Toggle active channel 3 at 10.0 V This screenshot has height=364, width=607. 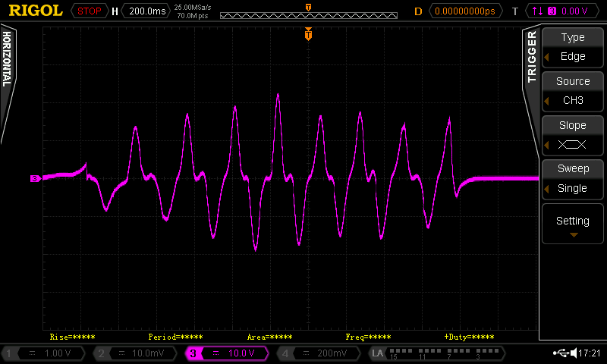pyautogui.click(x=227, y=353)
